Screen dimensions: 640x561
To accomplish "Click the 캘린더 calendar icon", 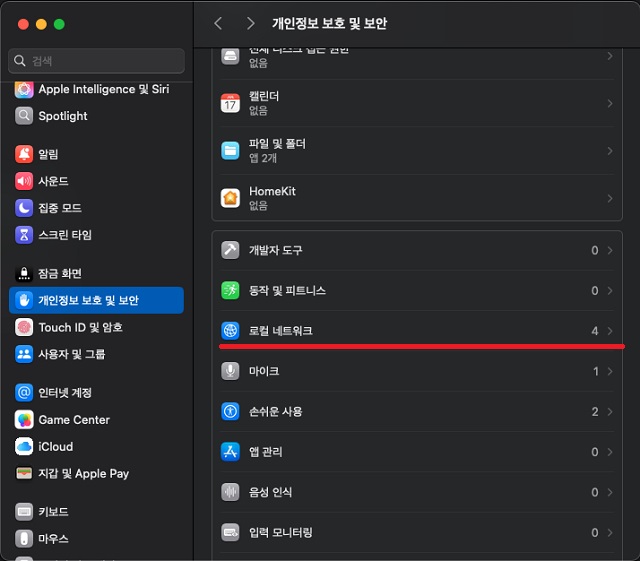I will [230, 103].
